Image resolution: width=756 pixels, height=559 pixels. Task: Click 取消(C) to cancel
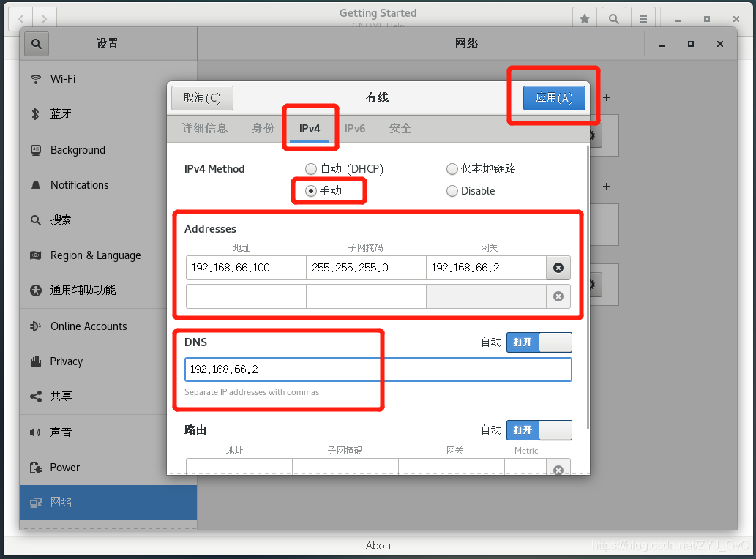point(202,98)
